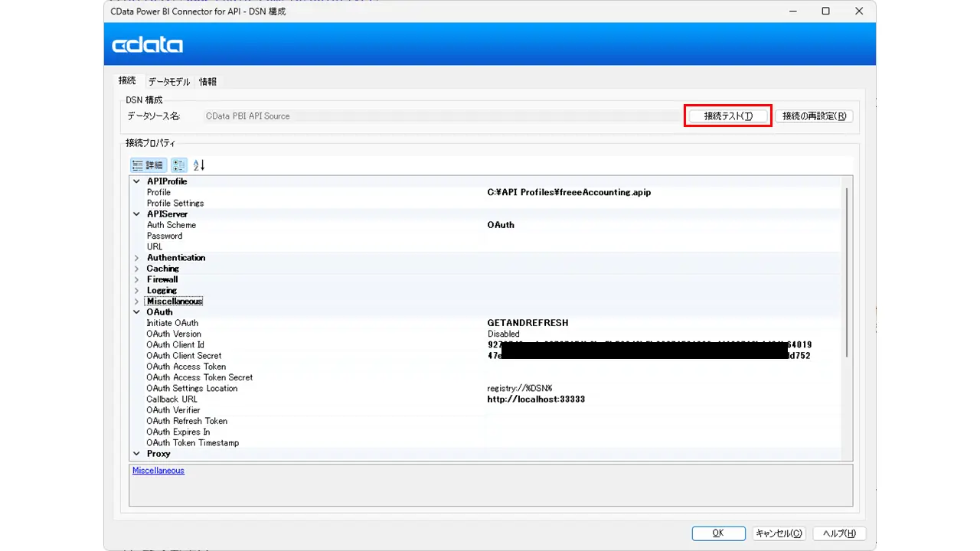980x551 pixels.
Task: Select the OAuth Access Token property row
Action: click(486, 367)
